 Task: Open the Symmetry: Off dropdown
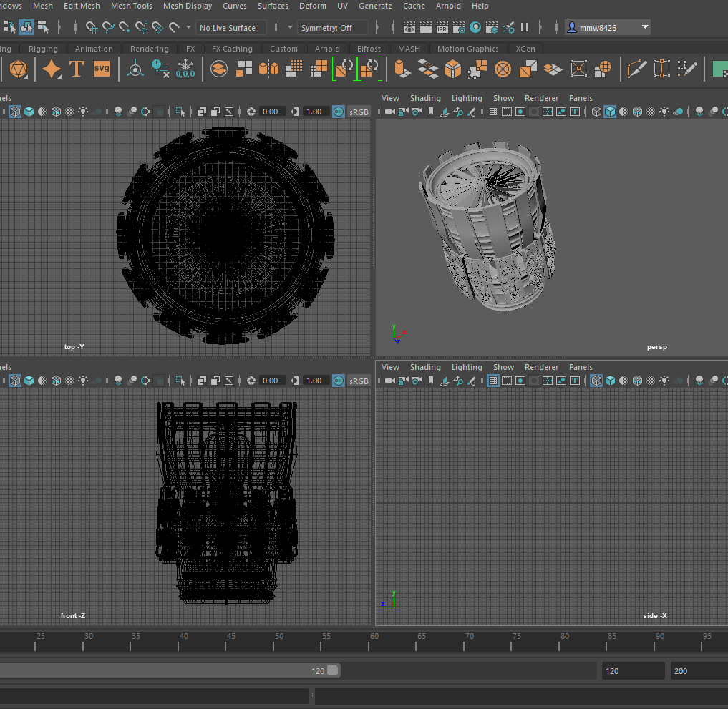click(x=333, y=27)
